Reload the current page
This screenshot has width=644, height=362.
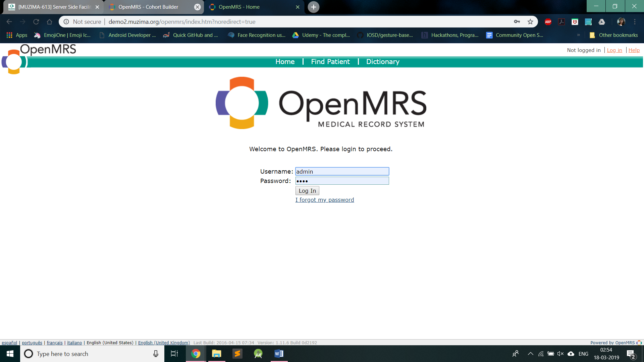click(36, 22)
